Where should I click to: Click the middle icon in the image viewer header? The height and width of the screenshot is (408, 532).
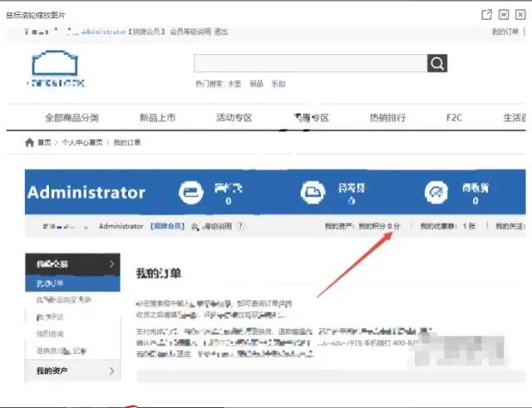pyautogui.click(x=504, y=15)
